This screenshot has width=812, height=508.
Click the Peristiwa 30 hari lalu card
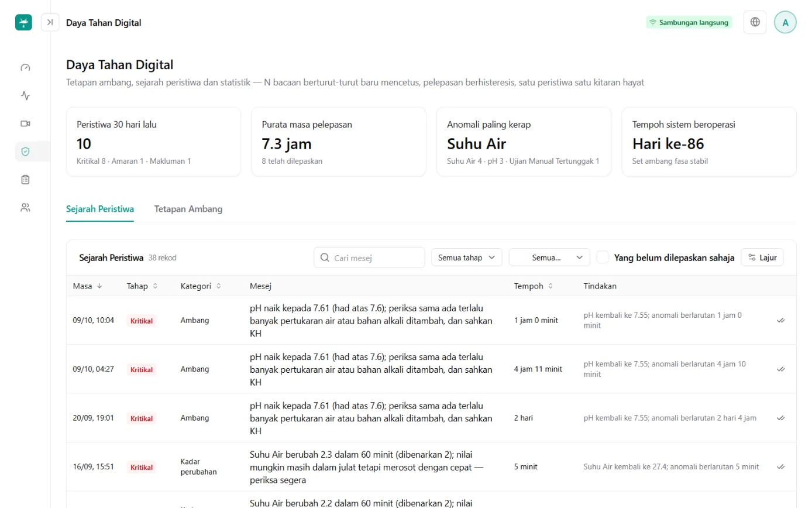153,142
